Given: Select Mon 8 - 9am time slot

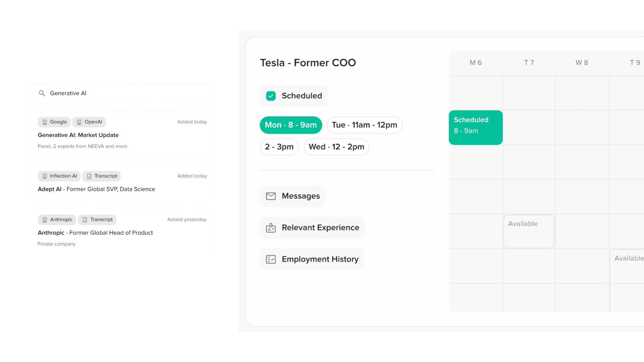Looking at the screenshot, I should 291,125.
